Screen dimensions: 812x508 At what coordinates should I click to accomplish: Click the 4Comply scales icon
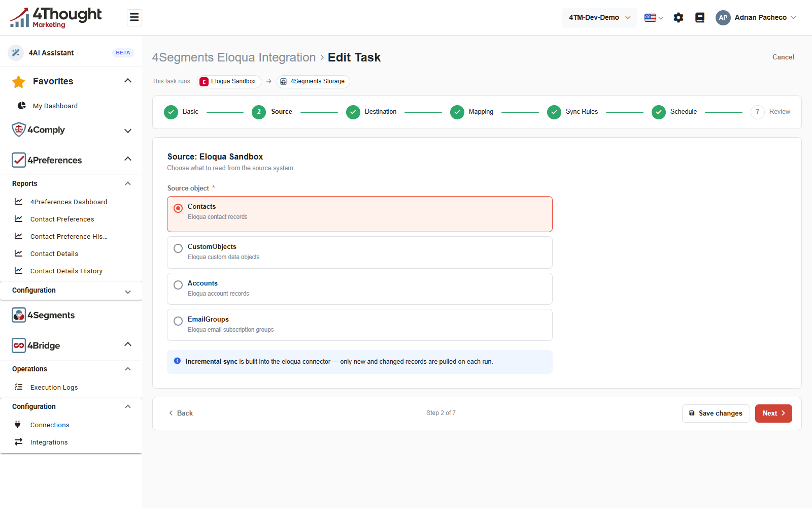tap(19, 130)
